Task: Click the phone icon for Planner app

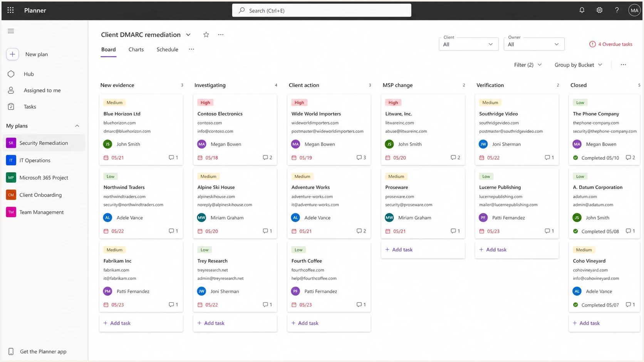Action: coord(11,351)
